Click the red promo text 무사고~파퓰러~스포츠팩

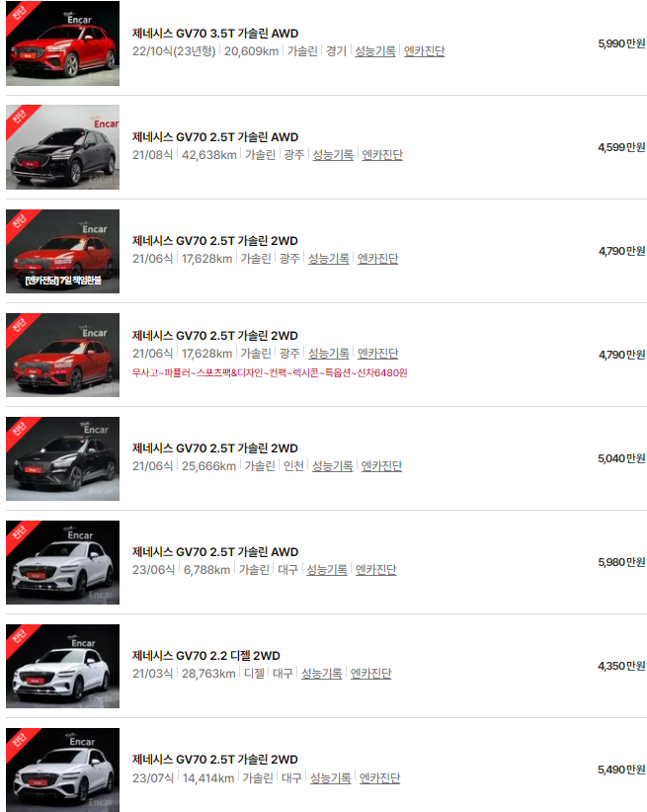click(270, 372)
